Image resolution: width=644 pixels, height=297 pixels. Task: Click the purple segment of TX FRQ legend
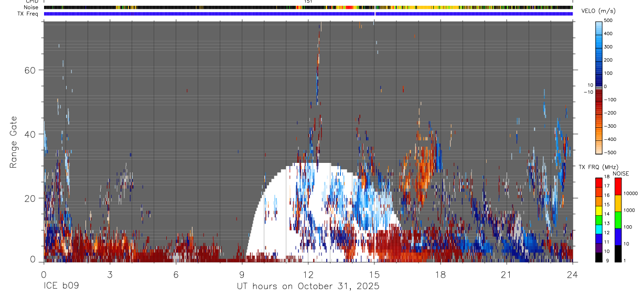coord(598,248)
